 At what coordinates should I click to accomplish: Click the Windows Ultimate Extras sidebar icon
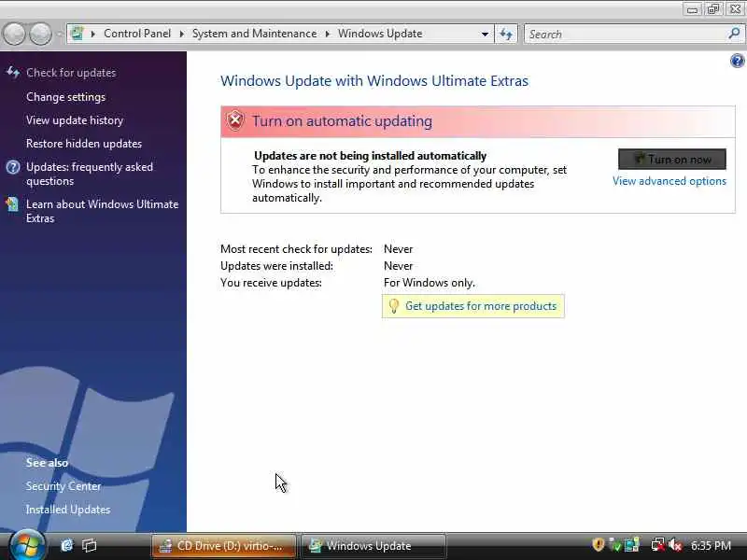pos(12,204)
